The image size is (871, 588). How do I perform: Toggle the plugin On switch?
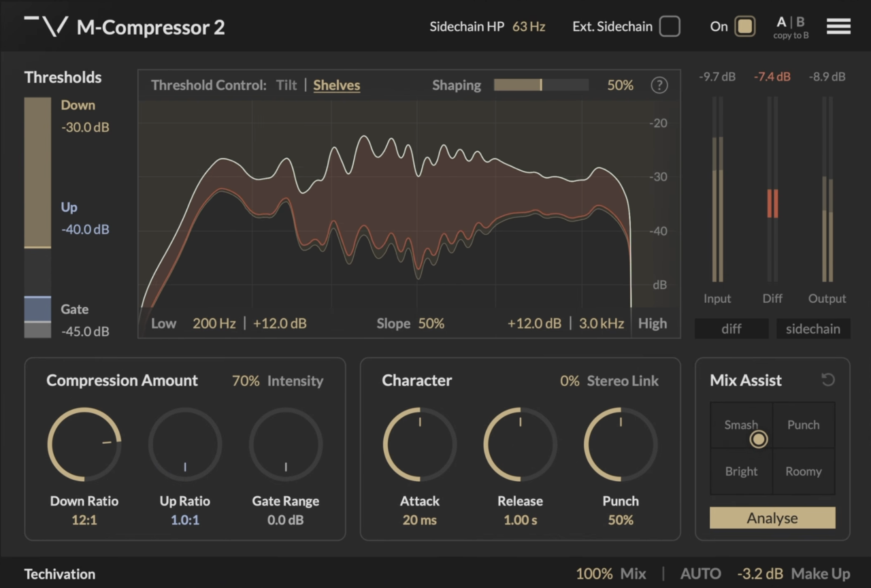tap(745, 27)
